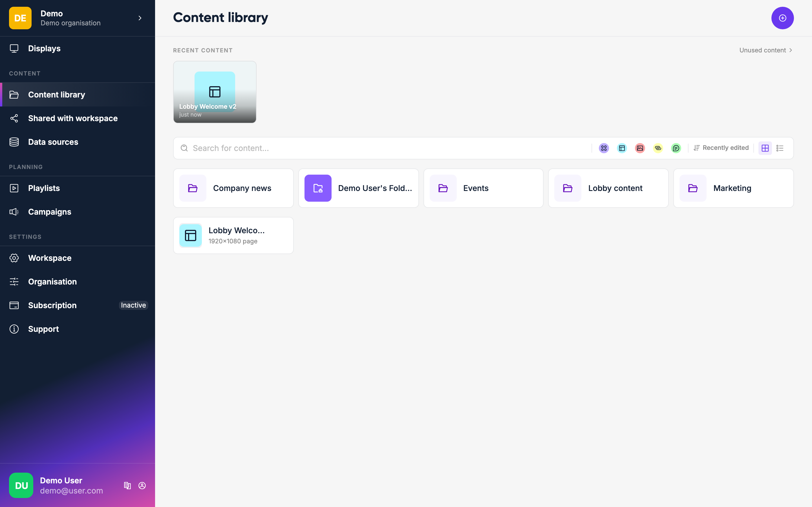Open Data sources in the sidebar

(x=53, y=142)
